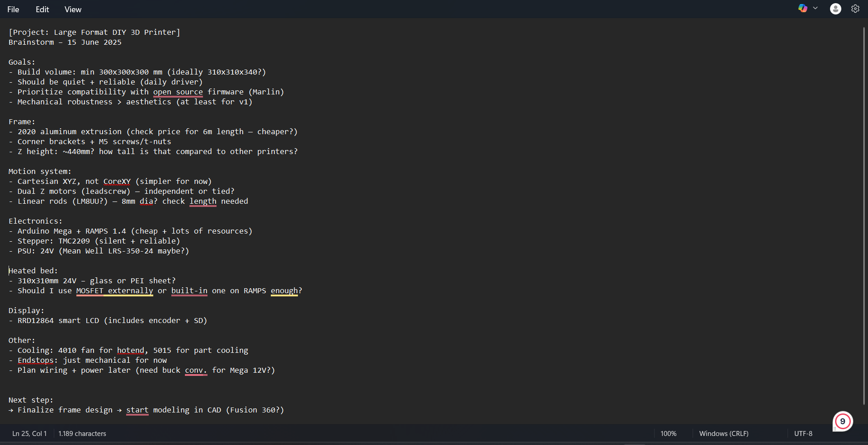Click the drag handle dots on Grammarly badge
Viewport: 868px width, 445px height.
click(835, 429)
